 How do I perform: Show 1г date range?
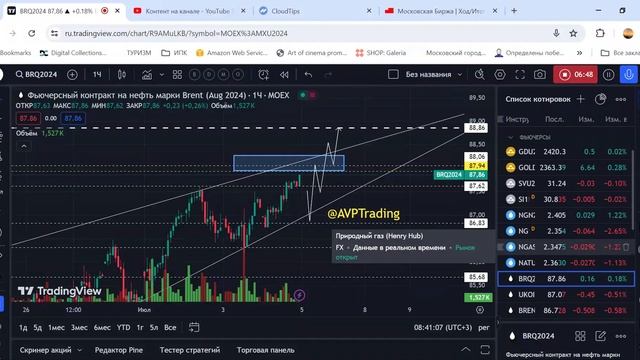[x=140, y=327]
